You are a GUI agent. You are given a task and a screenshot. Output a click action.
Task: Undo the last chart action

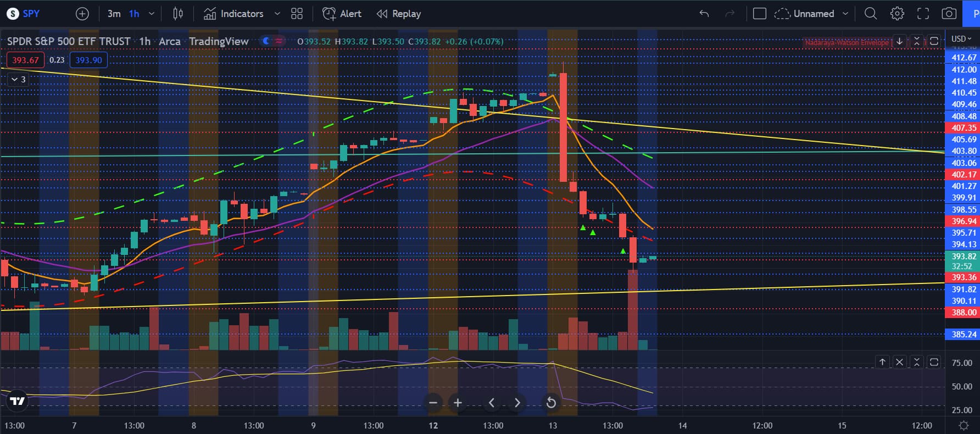coord(704,14)
